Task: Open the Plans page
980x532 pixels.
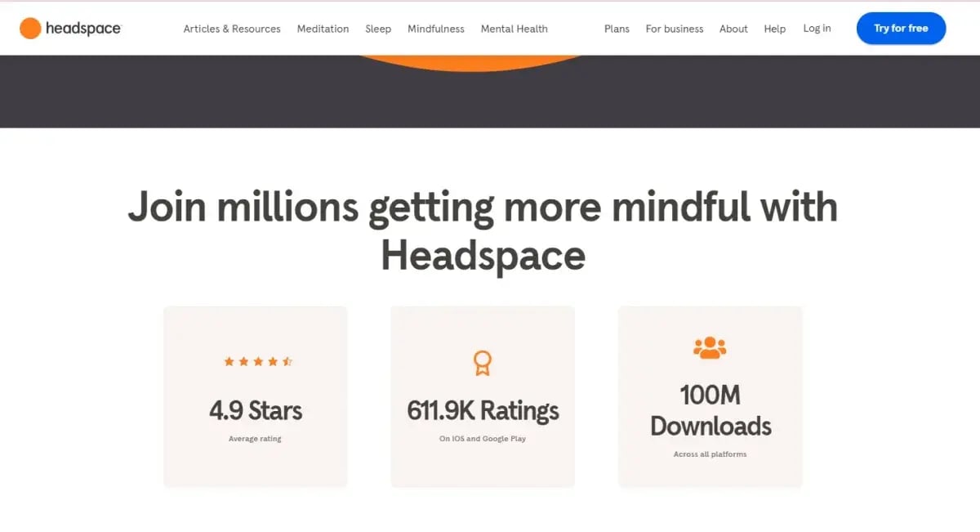Action: click(617, 29)
